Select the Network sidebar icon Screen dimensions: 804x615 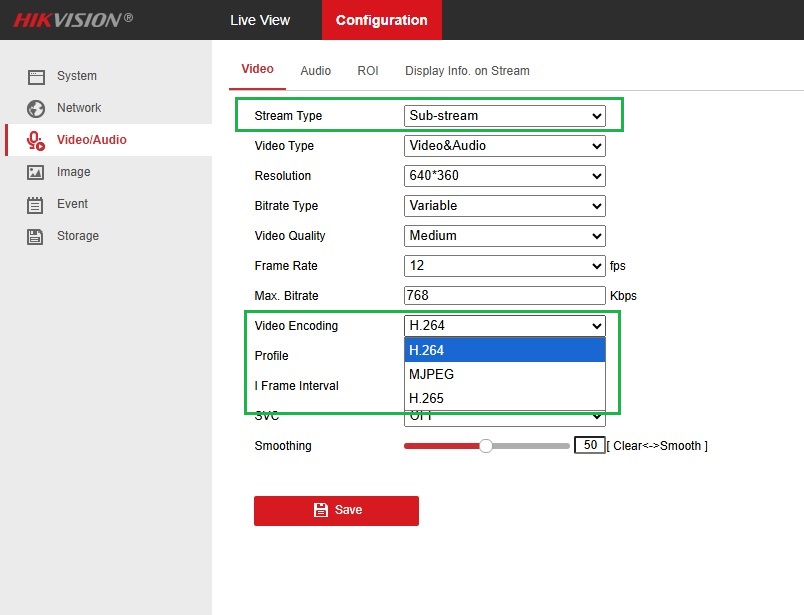pyautogui.click(x=36, y=108)
